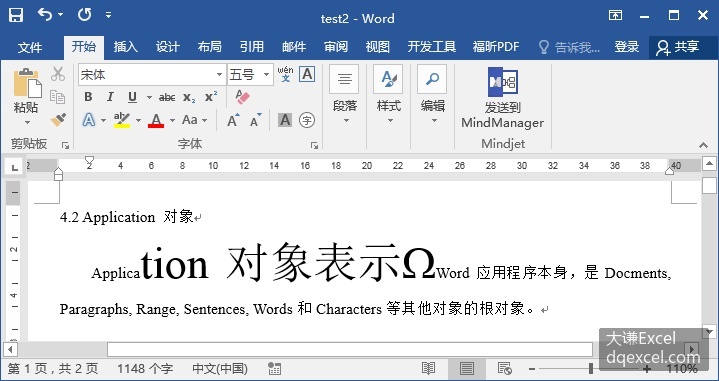
Task: Redo or repeat the last action
Action: [84, 15]
